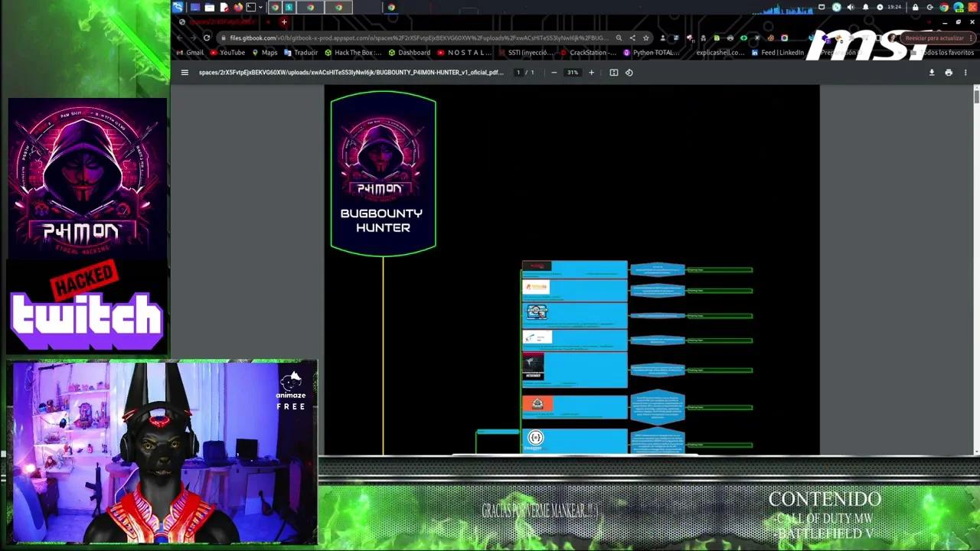Image resolution: width=980 pixels, height=551 pixels.
Task: Zoom out the PDF with minus button
Action: (x=554, y=73)
